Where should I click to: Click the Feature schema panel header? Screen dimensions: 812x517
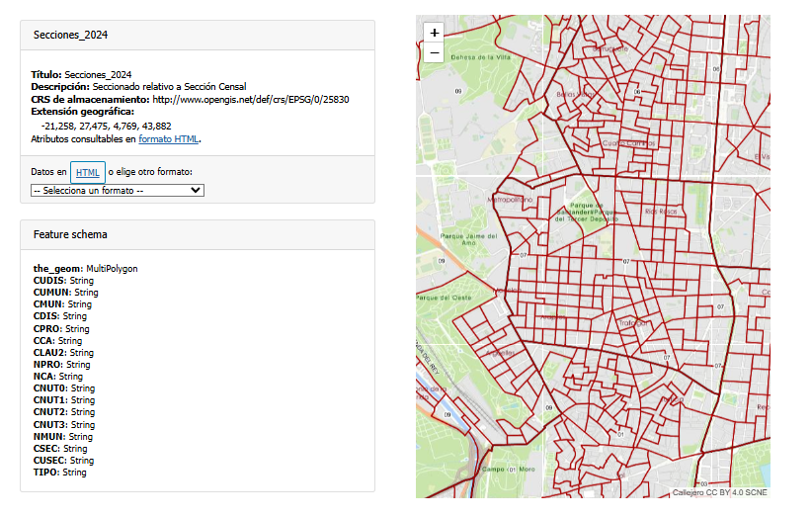coord(70,235)
